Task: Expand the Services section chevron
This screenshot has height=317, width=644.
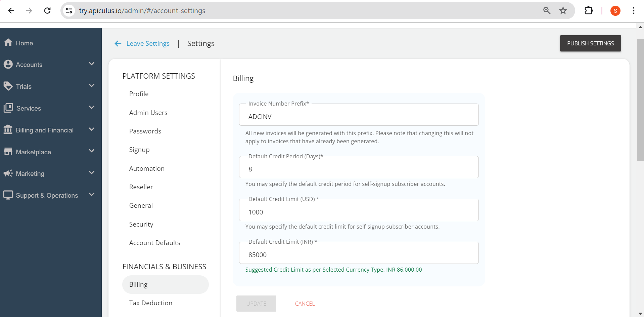Action: click(91, 107)
